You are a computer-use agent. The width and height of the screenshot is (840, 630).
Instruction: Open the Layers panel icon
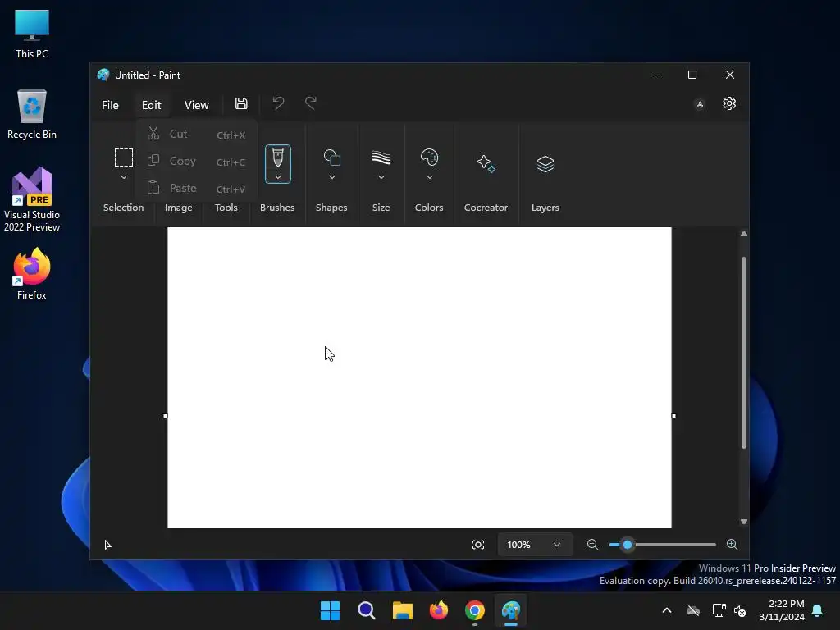546,164
